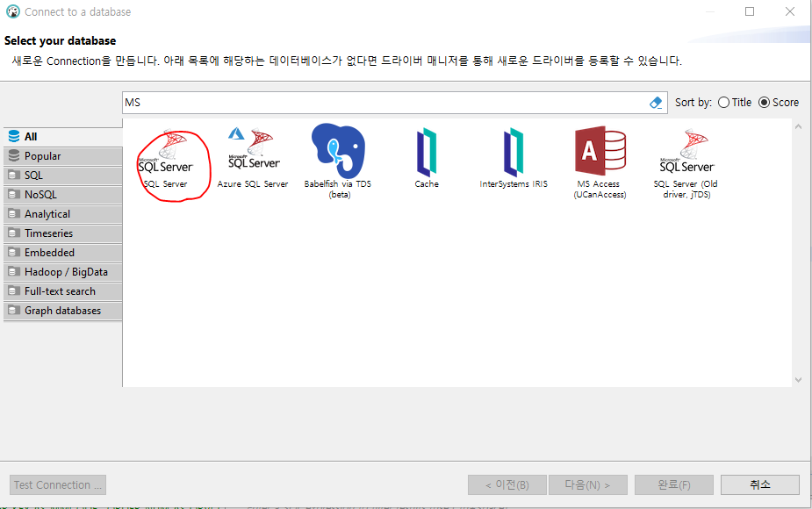The image size is (812, 509).
Task: Clear the search filter with eraser icon
Action: point(656,103)
